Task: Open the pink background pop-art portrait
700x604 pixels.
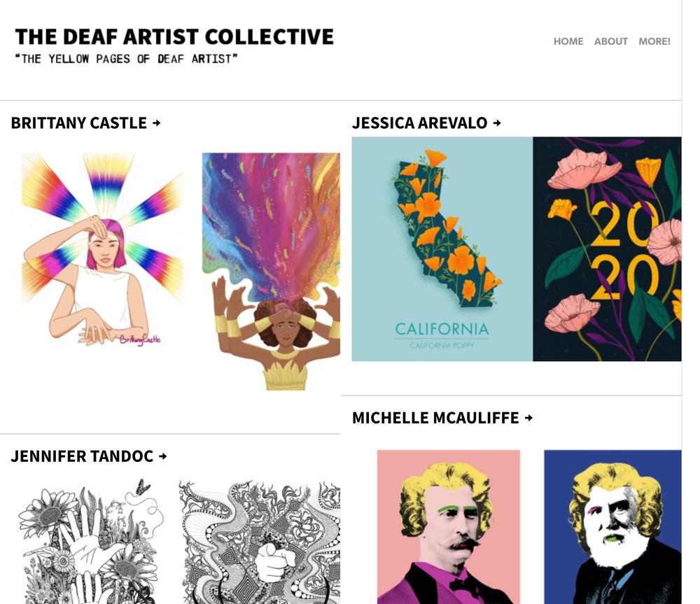Action: [x=449, y=527]
